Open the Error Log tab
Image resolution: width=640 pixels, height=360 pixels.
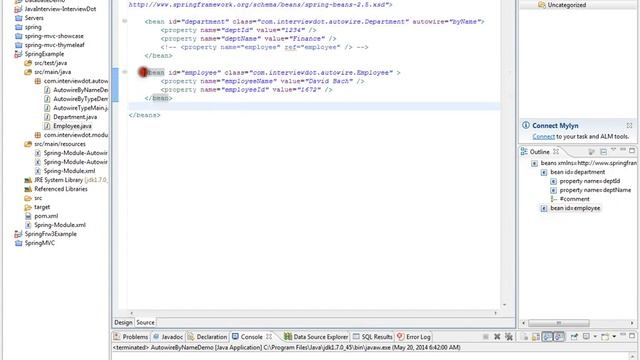(414, 337)
